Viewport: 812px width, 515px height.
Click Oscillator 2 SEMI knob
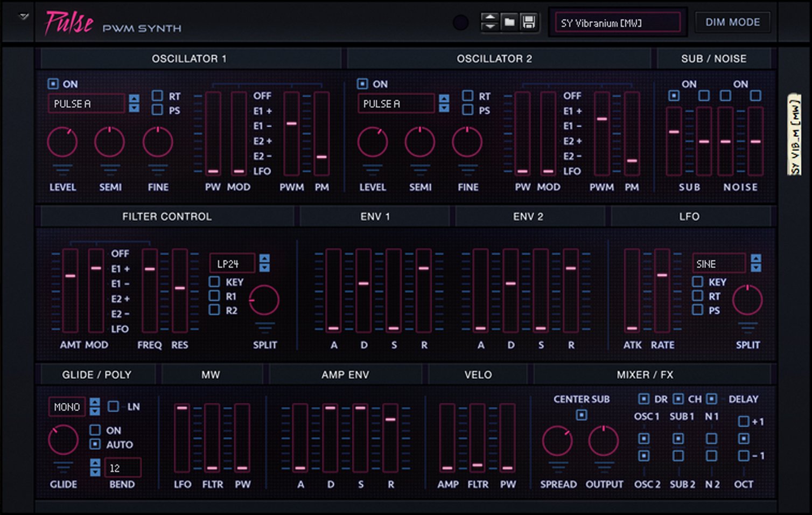[x=420, y=142]
